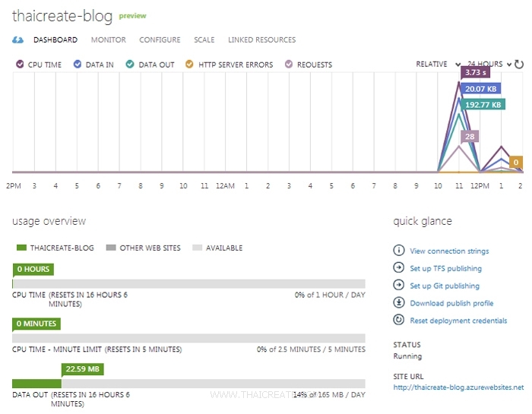Click the Download publish profile link
Viewport: 532px width, 414px height.
(451, 303)
